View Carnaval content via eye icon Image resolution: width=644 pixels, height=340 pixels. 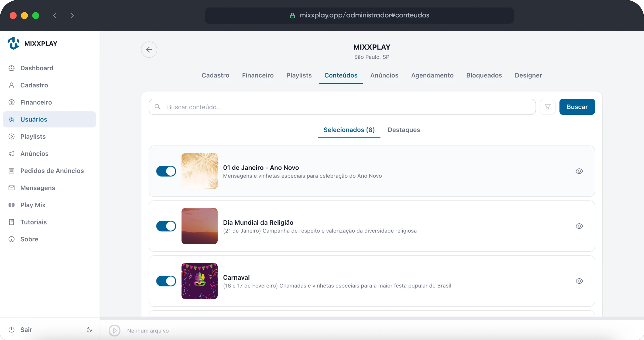pos(579,281)
